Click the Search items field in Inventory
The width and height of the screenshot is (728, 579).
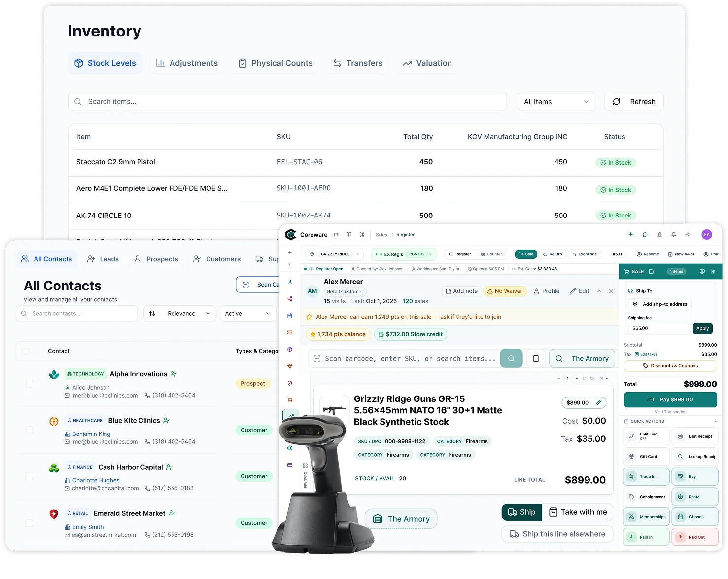click(x=287, y=102)
